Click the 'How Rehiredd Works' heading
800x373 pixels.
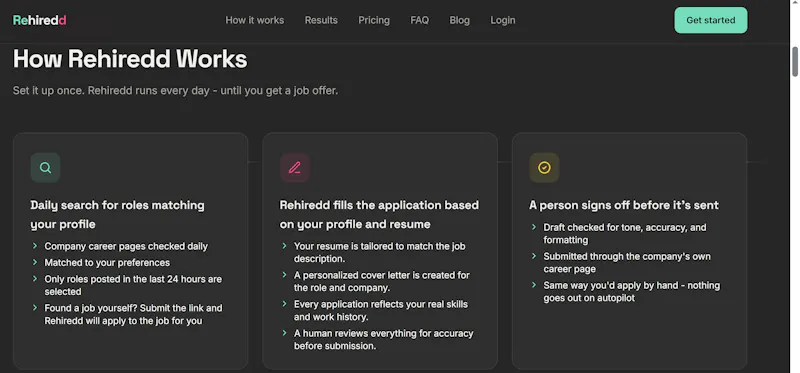point(130,59)
